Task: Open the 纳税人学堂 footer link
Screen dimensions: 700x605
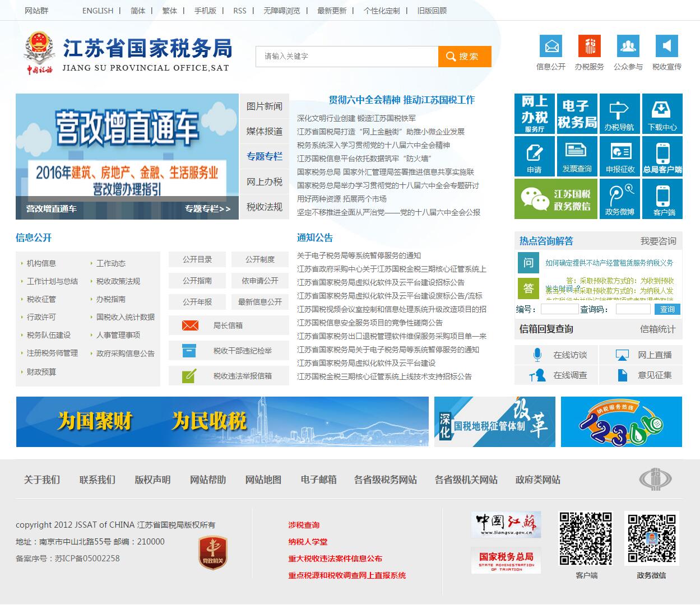Action: [308, 542]
